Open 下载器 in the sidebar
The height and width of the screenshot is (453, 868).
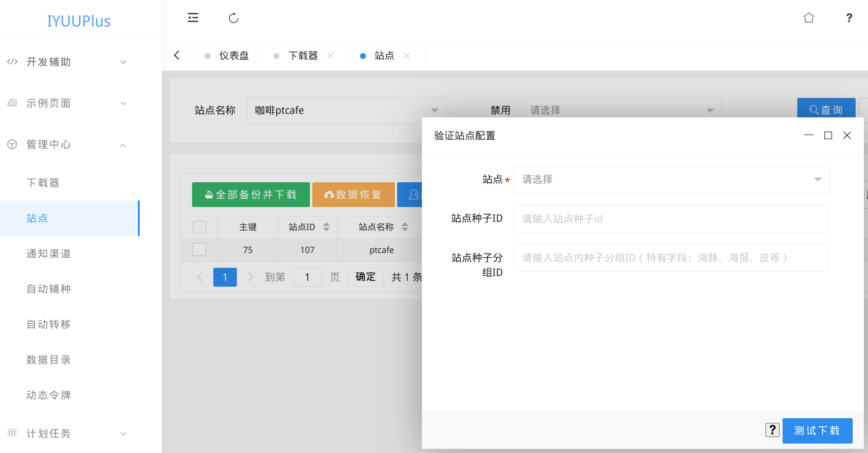pyautogui.click(x=70, y=183)
